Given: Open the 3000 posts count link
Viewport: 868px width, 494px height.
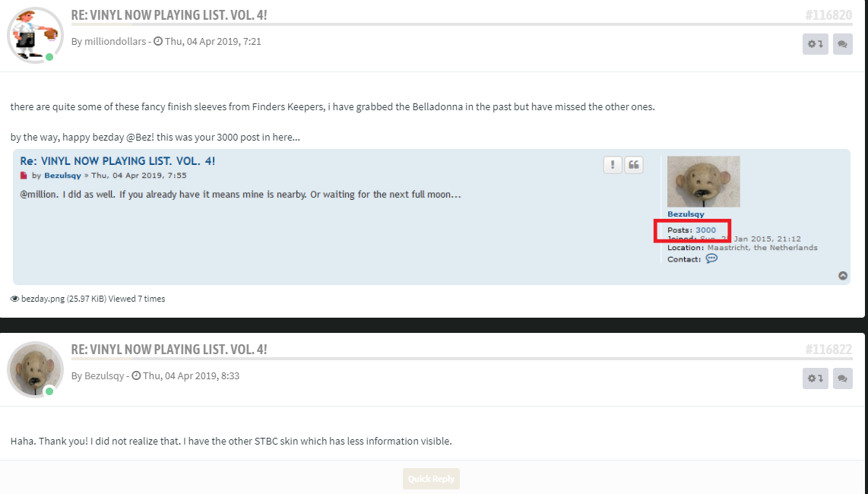Looking at the screenshot, I should coord(705,230).
